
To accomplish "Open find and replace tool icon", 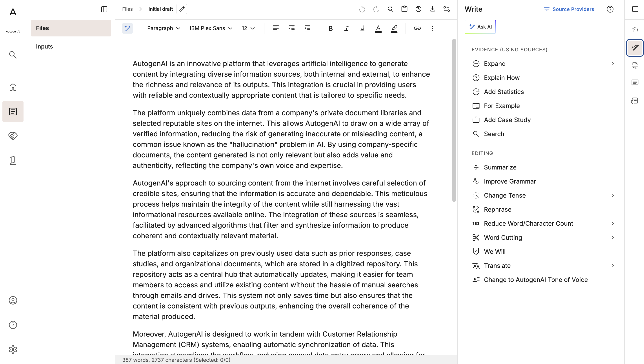I will pos(390,9).
